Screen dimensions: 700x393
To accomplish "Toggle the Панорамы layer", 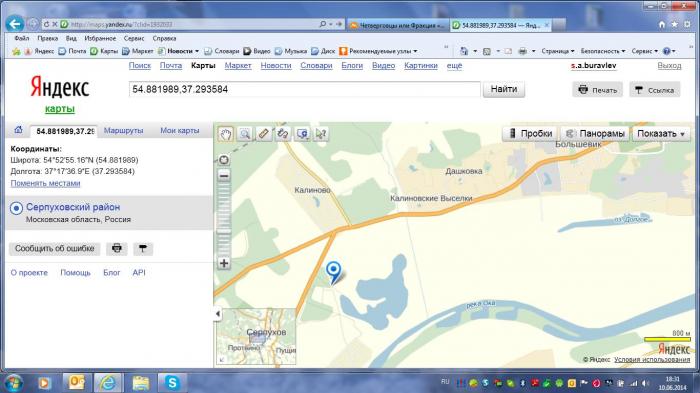I will [595, 134].
